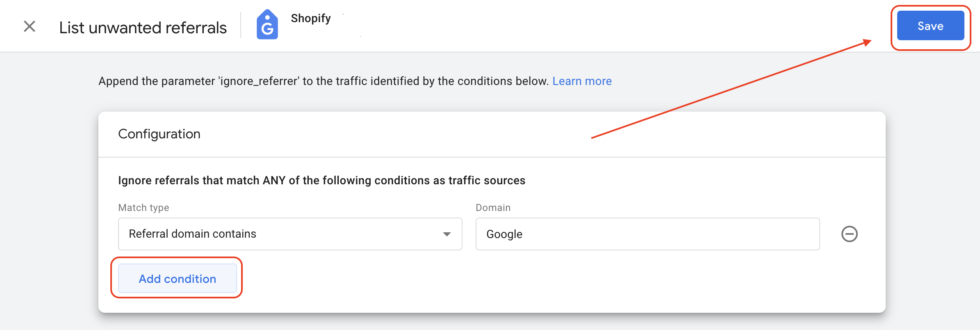Click the 'Match type' field label
980x330 pixels.
click(144, 207)
